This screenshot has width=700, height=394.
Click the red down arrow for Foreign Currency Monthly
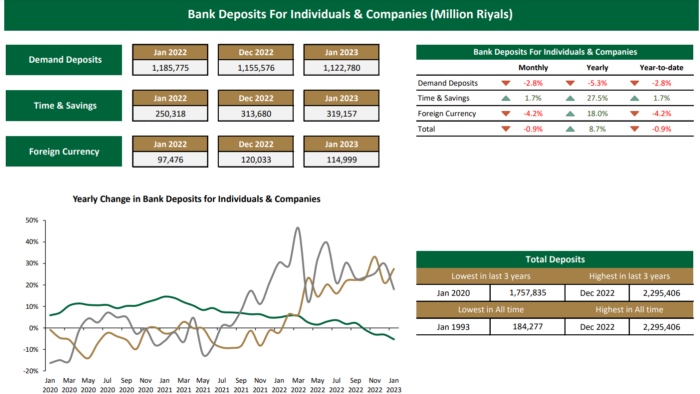click(x=506, y=114)
